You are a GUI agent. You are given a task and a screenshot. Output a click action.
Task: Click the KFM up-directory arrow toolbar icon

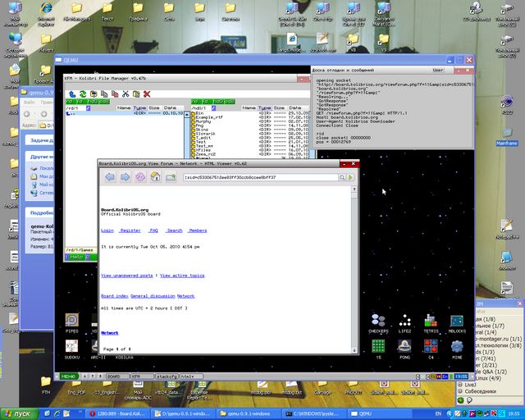pyautogui.click(x=72, y=94)
